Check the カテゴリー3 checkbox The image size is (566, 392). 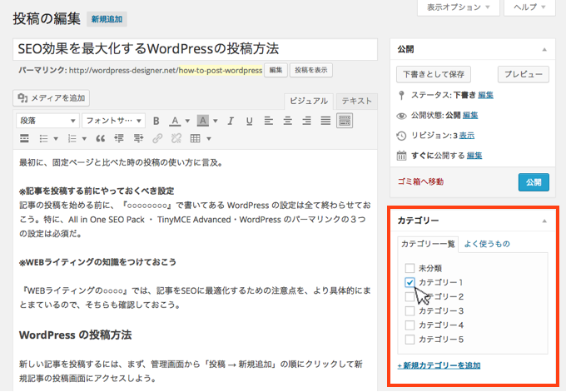click(x=410, y=310)
